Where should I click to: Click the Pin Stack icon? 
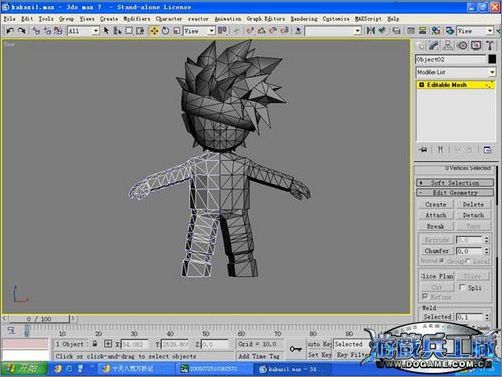[423, 150]
